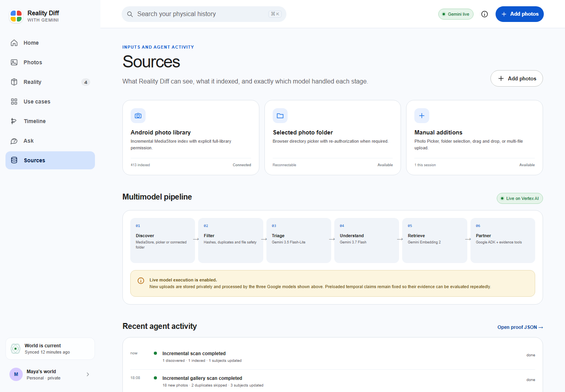Click the 'Synced 12 minutes ago' text
565x392 pixels.
[47, 352]
